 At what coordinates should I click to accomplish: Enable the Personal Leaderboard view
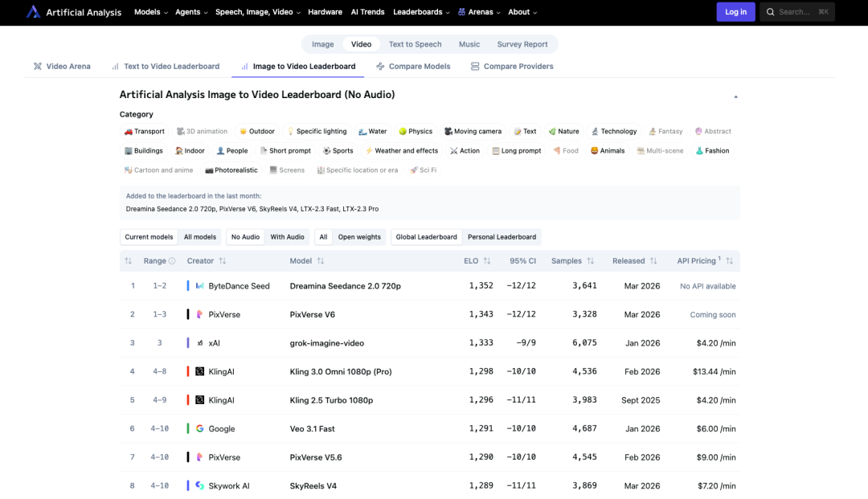(502, 237)
